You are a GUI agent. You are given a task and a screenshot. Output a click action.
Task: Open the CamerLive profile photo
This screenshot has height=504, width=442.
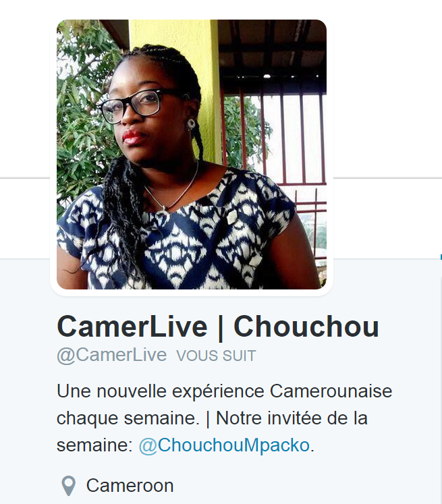(x=192, y=155)
